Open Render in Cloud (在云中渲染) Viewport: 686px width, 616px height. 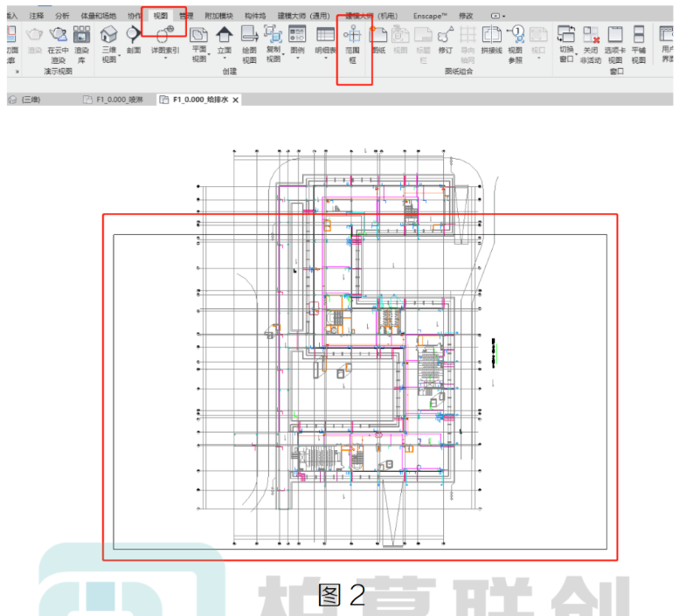[x=59, y=44]
